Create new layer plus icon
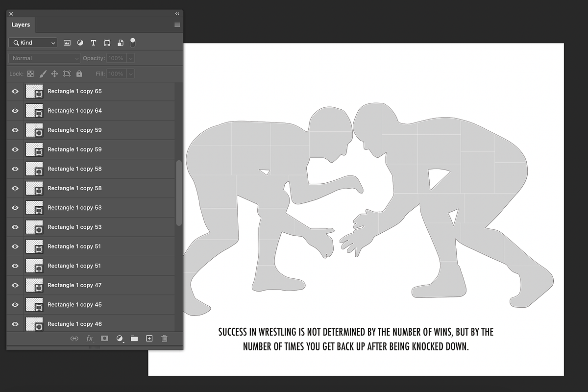 point(149,338)
